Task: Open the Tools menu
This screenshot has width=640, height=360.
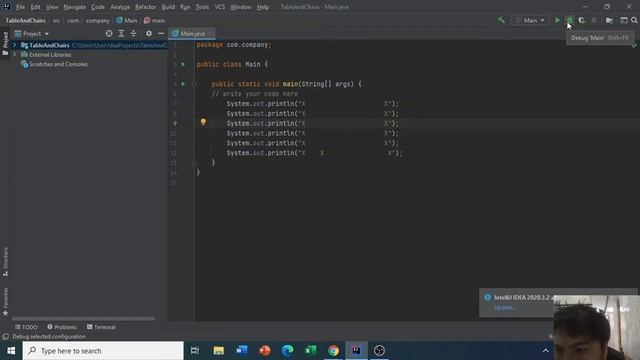Action: click(x=202, y=7)
